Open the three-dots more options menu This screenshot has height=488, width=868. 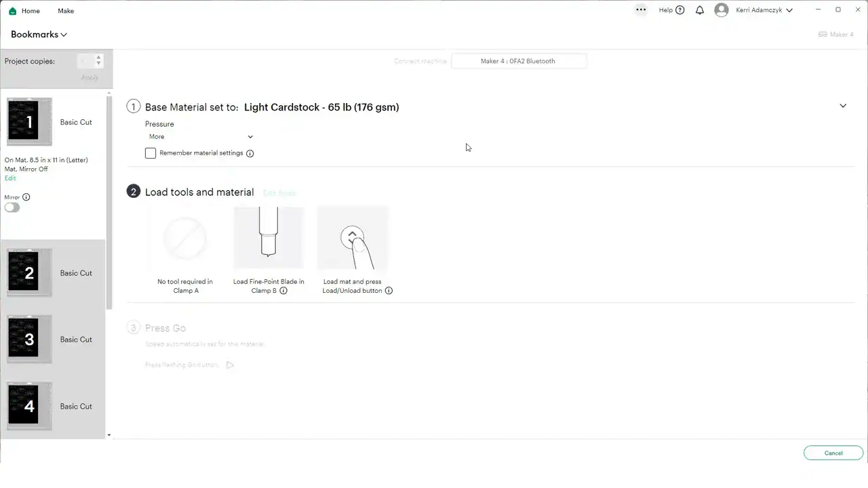coord(641,10)
